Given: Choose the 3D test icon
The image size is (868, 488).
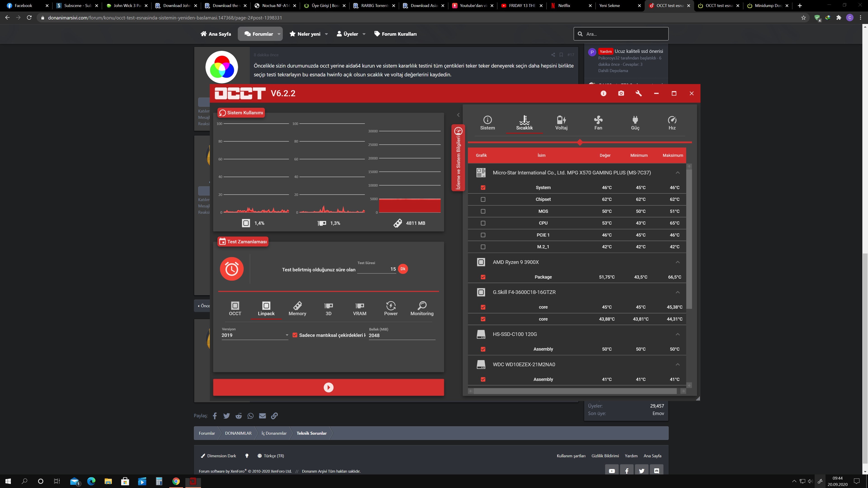Looking at the screenshot, I should coord(328,308).
